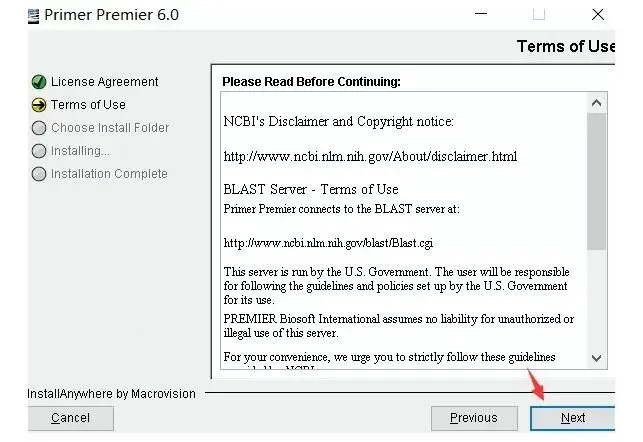The width and height of the screenshot is (643, 442).
Task: Click the Primer Premier installer title icon
Action: click(34, 16)
